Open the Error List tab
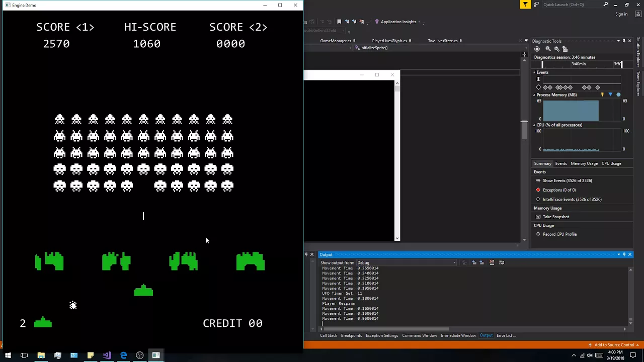 click(506, 335)
